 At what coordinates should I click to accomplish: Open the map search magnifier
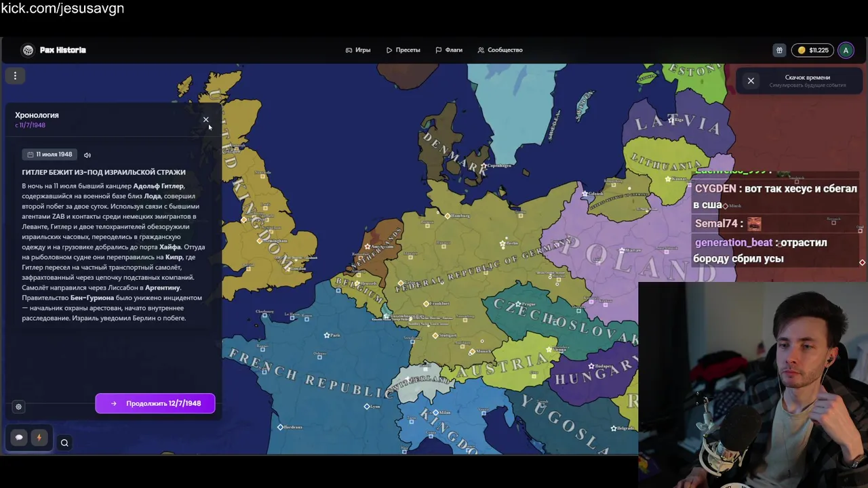tap(64, 443)
